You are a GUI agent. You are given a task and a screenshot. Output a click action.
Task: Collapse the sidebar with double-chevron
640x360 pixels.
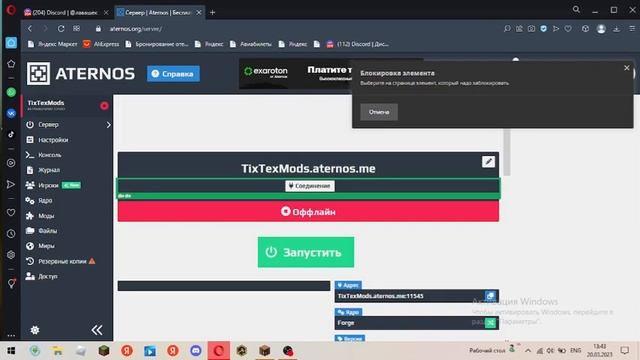(97, 330)
